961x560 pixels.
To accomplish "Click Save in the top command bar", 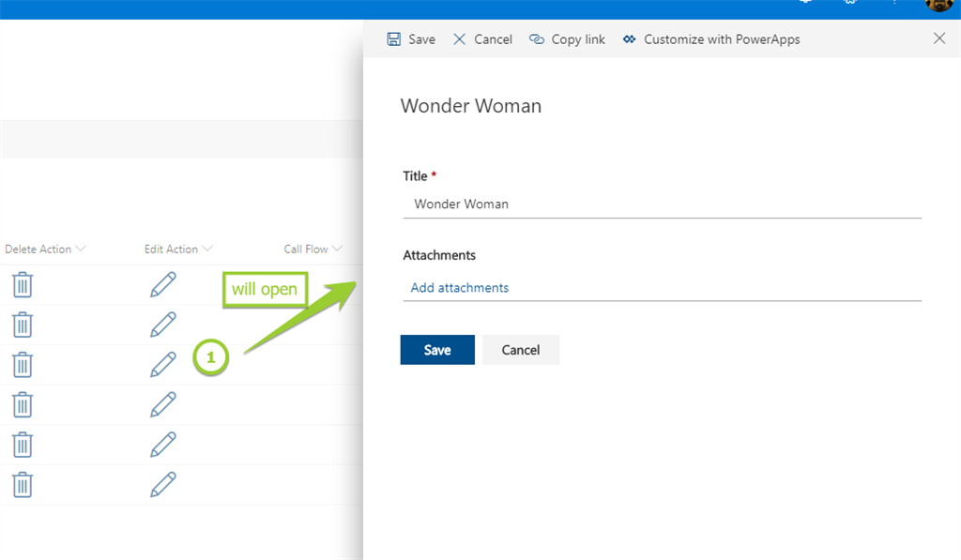I will tap(411, 39).
